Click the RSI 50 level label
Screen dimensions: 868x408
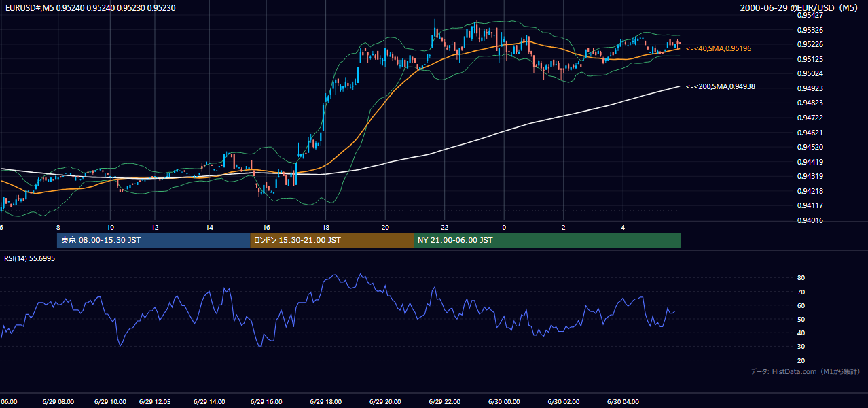[801, 319]
